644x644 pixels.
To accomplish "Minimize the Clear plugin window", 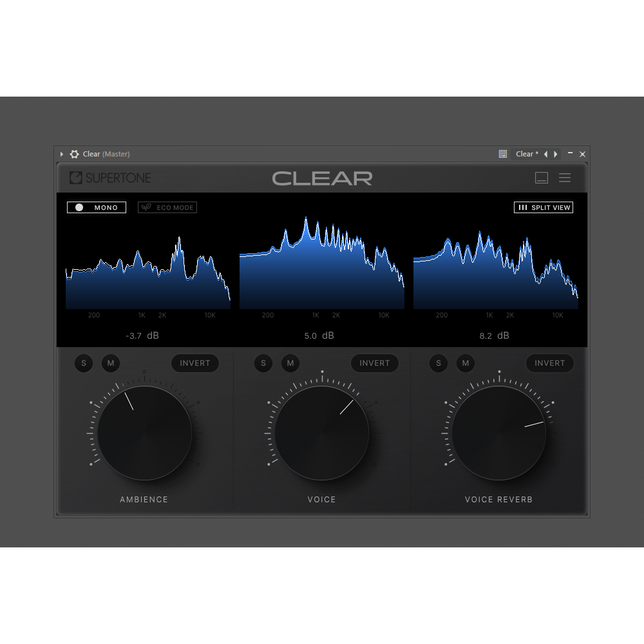I will point(570,153).
